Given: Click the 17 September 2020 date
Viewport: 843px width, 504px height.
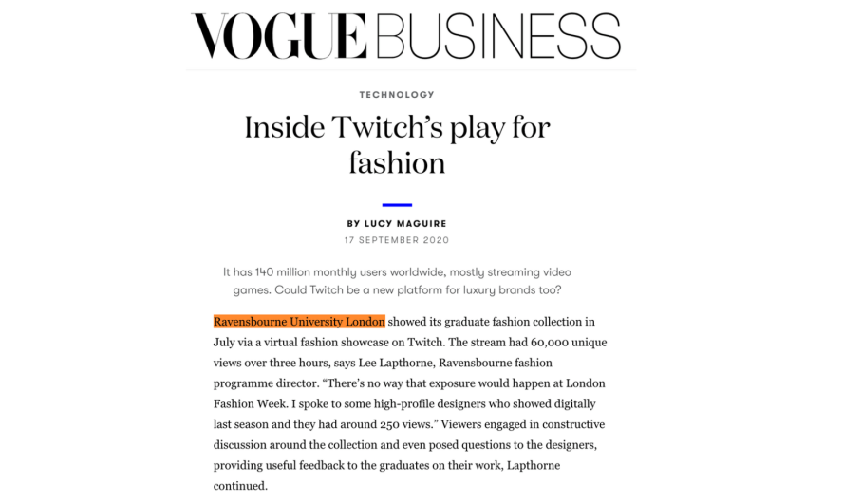Looking at the screenshot, I should pos(397,240).
